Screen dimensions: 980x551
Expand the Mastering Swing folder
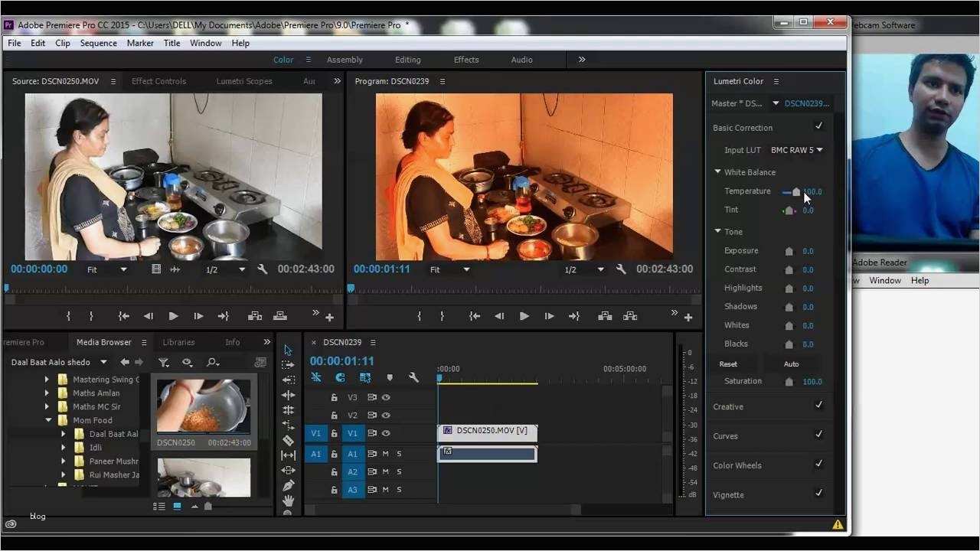click(x=47, y=380)
